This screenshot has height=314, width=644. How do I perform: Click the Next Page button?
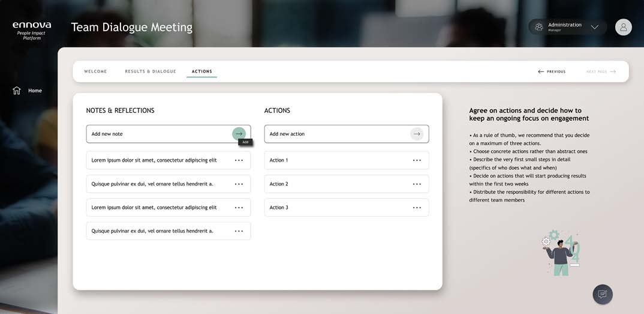tap(601, 71)
